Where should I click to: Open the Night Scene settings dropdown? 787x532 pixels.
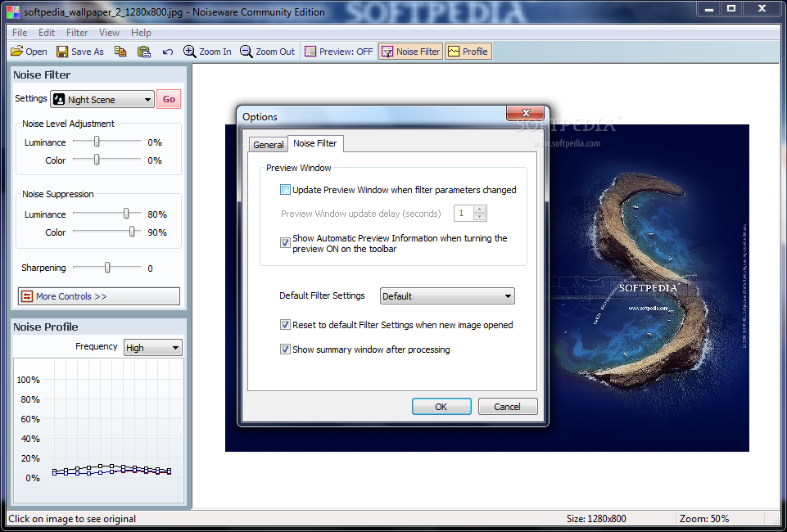point(102,99)
